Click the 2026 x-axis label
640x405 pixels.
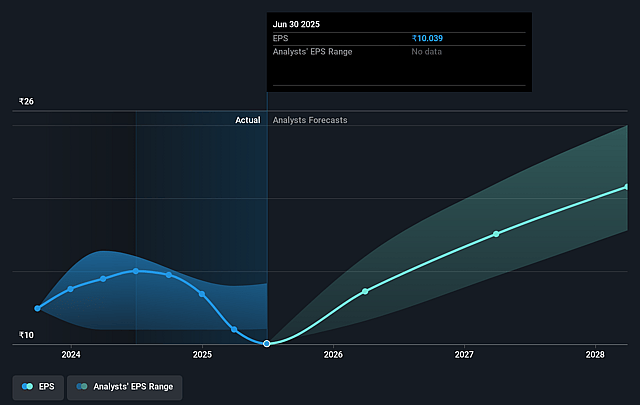[x=333, y=355]
